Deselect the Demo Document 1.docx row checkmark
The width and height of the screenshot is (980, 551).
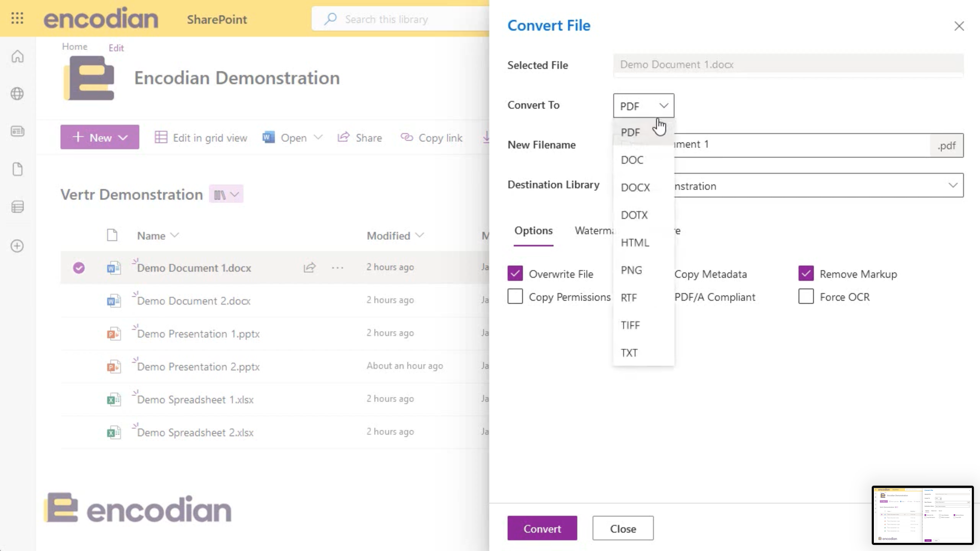point(79,268)
